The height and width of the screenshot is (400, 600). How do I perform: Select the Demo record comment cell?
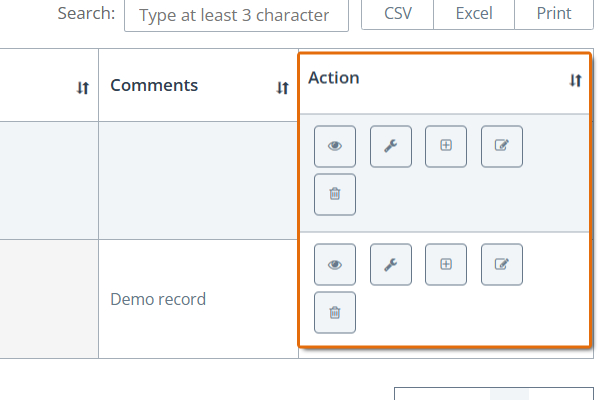pos(198,299)
